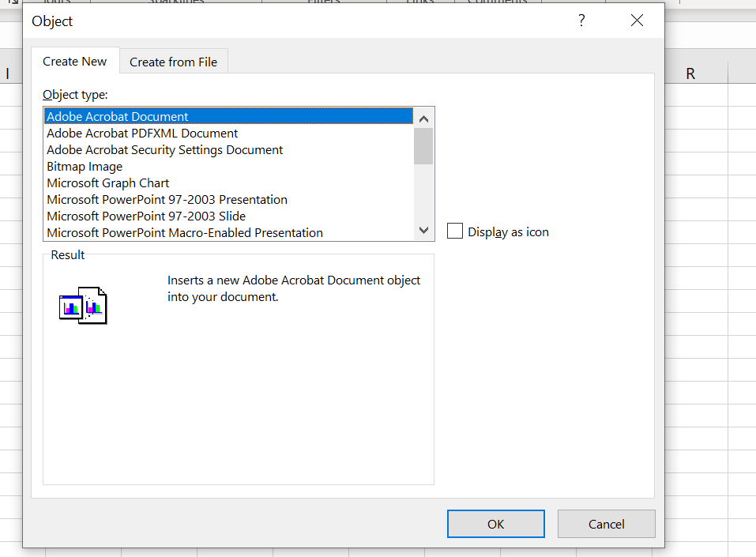Select column R header in spreadsheet
This screenshot has width=756, height=557.
click(690, 74)
